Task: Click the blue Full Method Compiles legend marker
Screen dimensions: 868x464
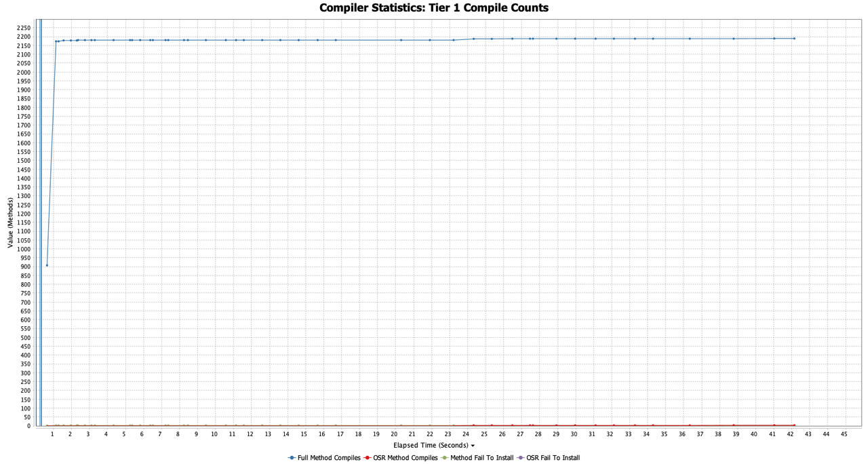Action: pyautogui.click(x=292, y=458)
